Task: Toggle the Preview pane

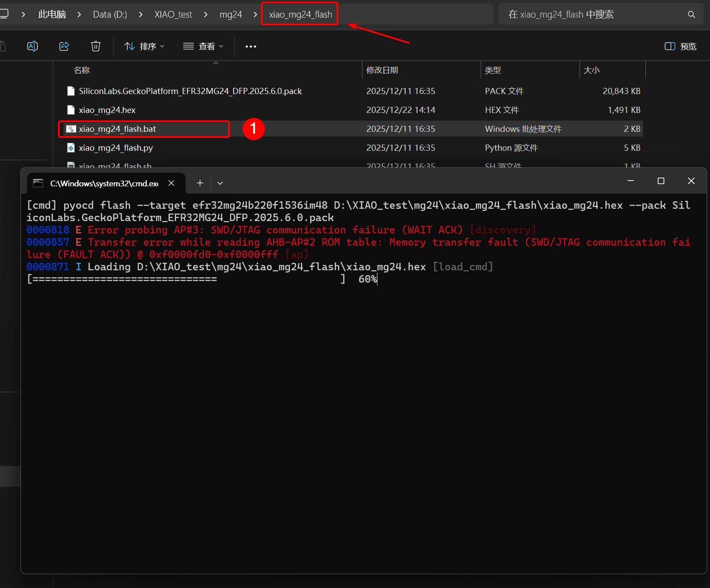Action: pos(681,46)
